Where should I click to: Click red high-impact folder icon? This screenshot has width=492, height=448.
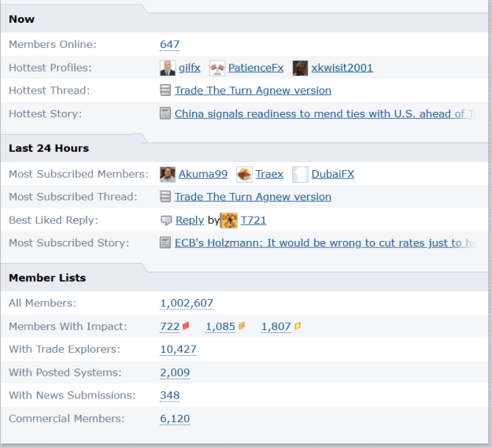186,326
